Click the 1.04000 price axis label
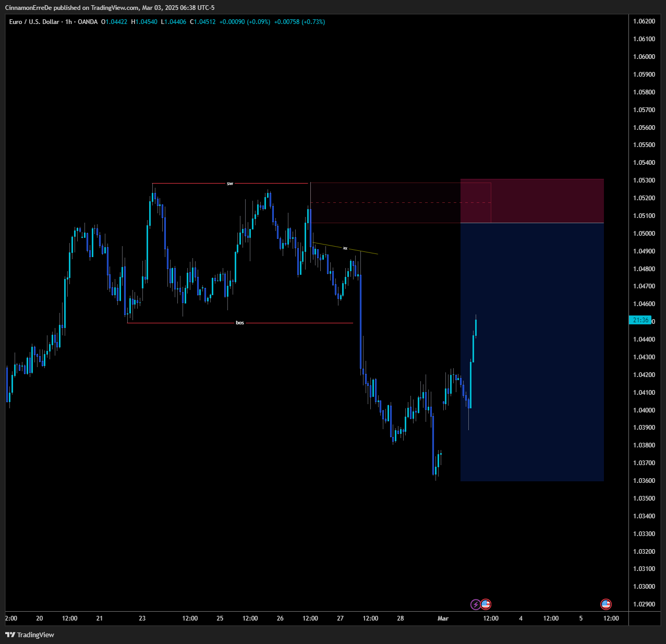The width and height of the screenshot is (666, 644). point(644,410)
